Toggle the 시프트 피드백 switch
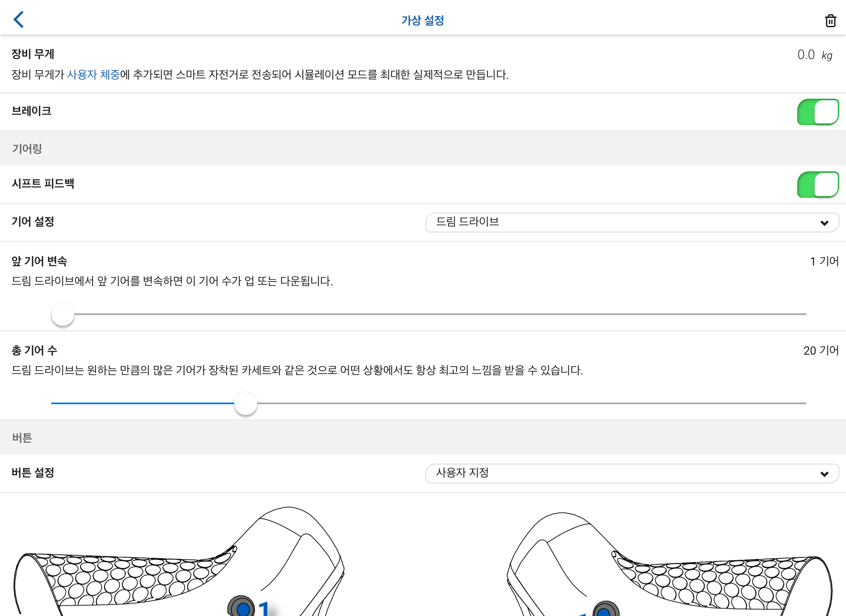846x616 pixels. click(818, 184)
